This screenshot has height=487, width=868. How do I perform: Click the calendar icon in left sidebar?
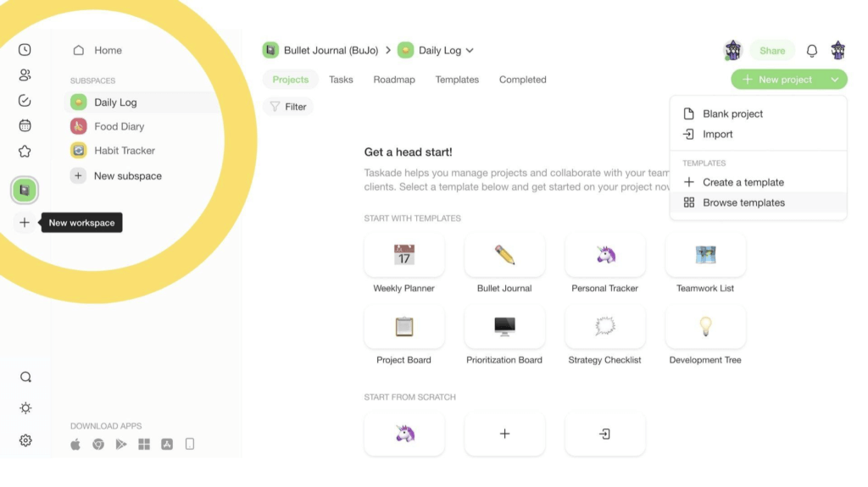(x=25, y=125)
